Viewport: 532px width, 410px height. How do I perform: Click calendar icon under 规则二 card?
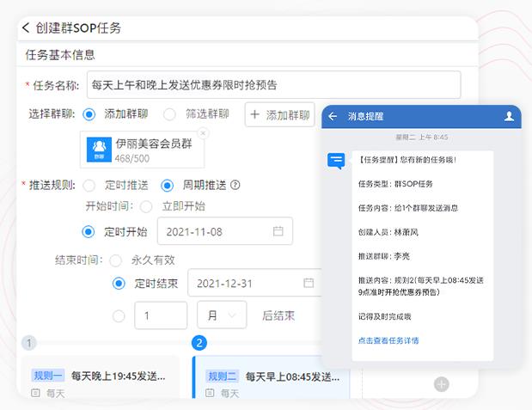tap(210, 393)
